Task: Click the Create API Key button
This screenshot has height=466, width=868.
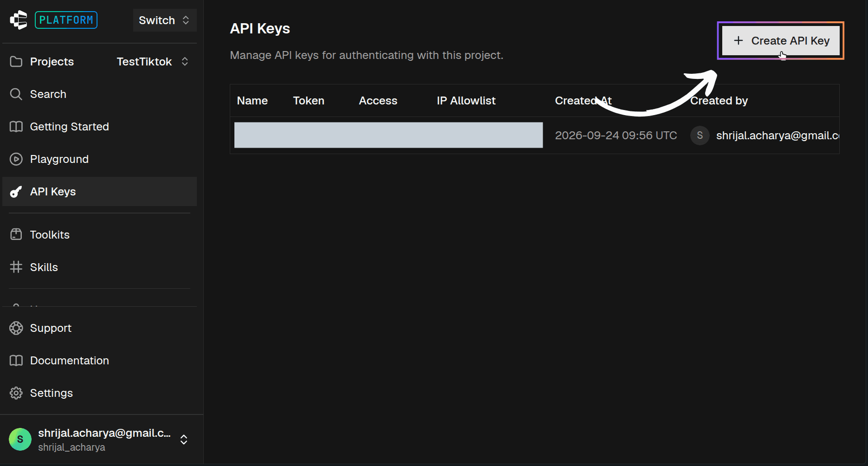Action: pyautogui.click(x=781, y=41)
